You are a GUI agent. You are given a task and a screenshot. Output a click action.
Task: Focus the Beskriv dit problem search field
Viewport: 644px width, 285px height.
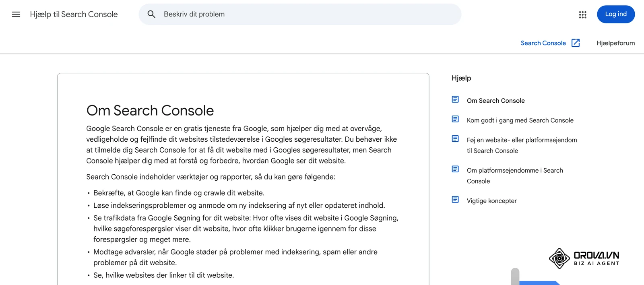click(x=300, y=14)
